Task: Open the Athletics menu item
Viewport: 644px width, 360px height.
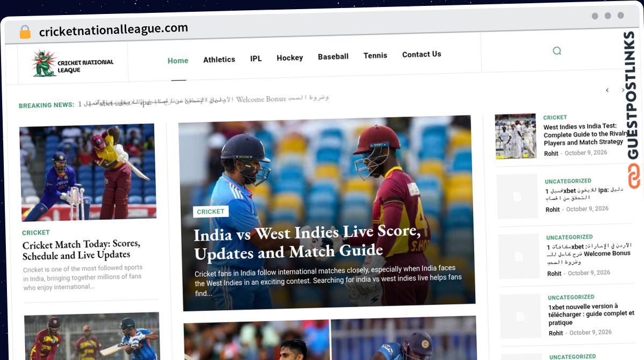Action: [x=219, y=60]
